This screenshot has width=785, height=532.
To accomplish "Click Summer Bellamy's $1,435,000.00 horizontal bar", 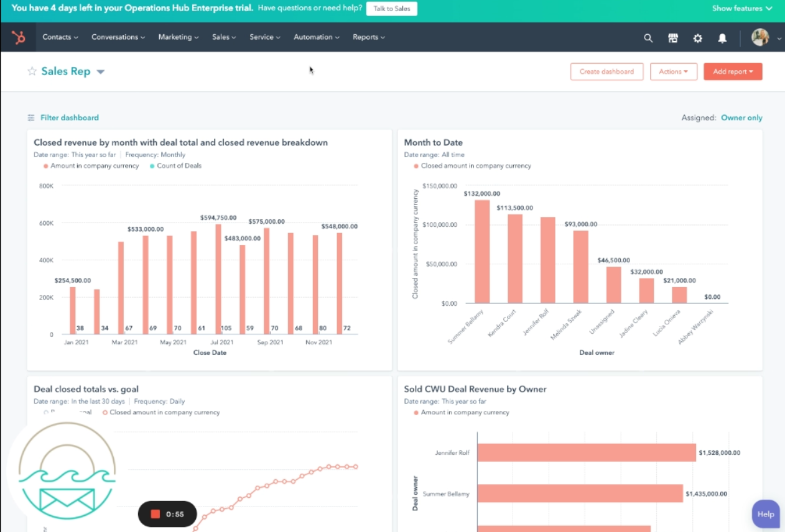I will (x=580, y=493).
